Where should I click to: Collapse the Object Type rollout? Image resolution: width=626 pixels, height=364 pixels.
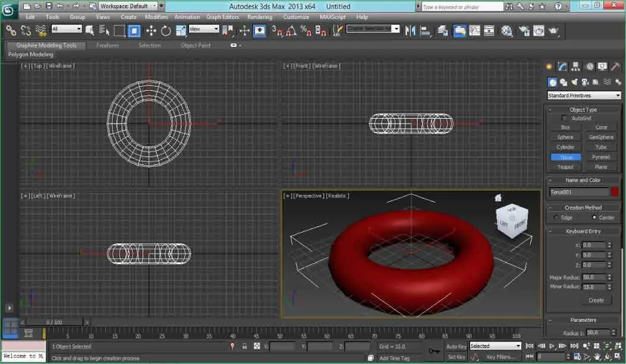583,110
